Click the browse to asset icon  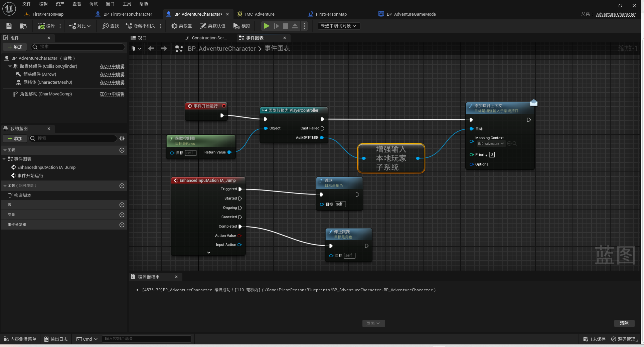coord(23,26)
